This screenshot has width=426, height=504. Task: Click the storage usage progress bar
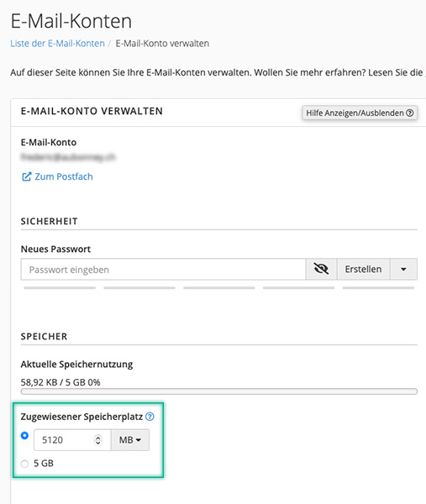219,391
